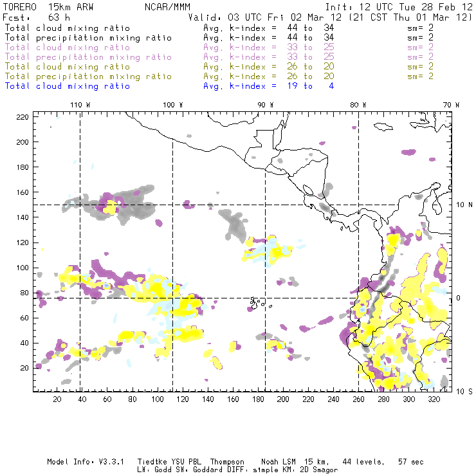This screenshot has width=476, height=476.
Task: Click the "70 W" longitude label
Action: [451, 105]
